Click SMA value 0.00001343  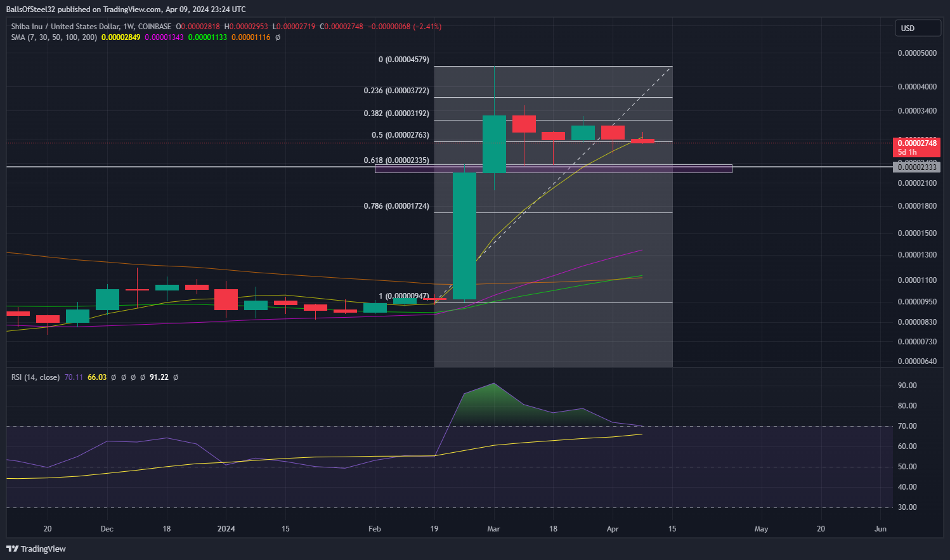(x=164, y=37)
